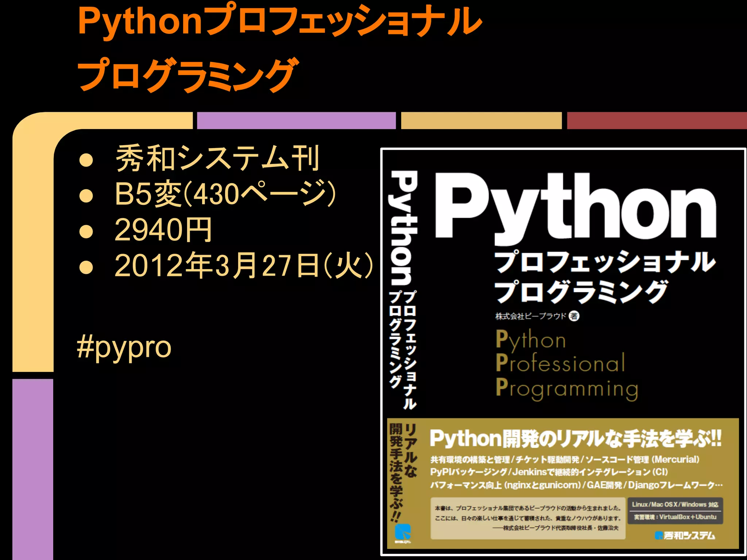747x560 pixels.
Task: Select the bullet text 'B5変(430ページ)'
Action: (225, 194)
